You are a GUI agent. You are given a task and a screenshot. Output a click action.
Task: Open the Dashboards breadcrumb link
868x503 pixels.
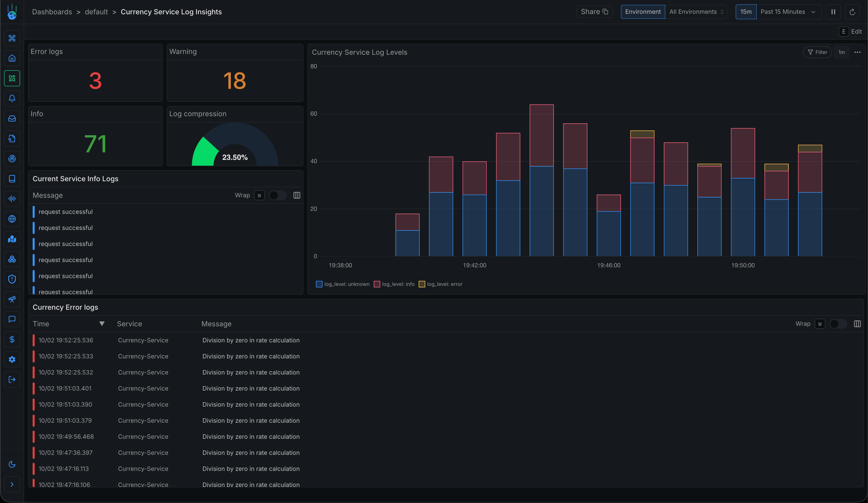coord(52,11)
